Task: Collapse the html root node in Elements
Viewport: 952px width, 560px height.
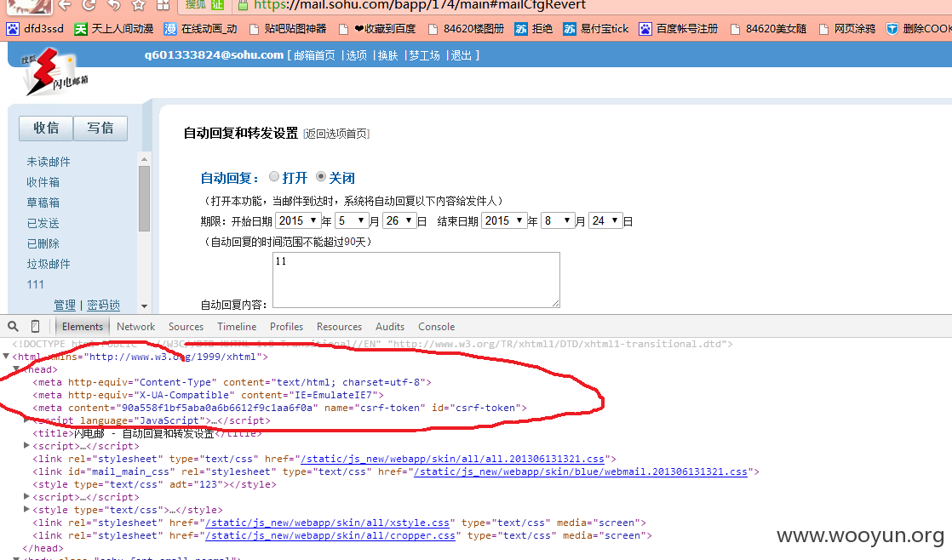Action: coord(6,356)
